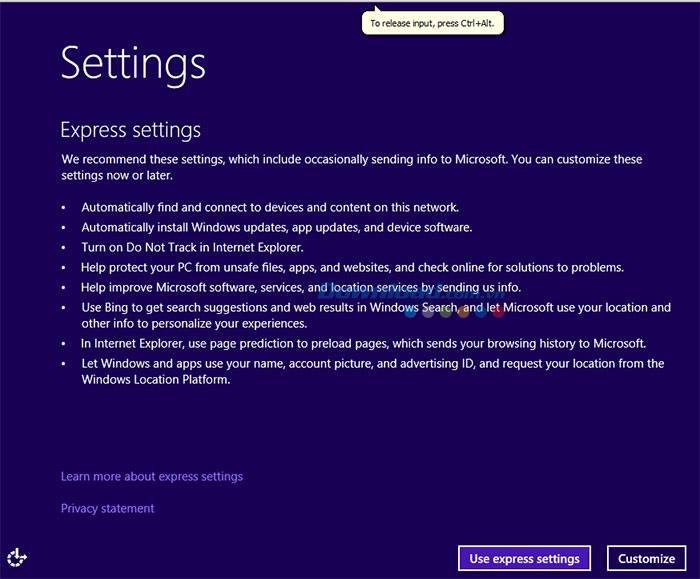The width and height of the screenshot is (700, 579).
Task: Open the Ease of Access icon
Action: 17,558
